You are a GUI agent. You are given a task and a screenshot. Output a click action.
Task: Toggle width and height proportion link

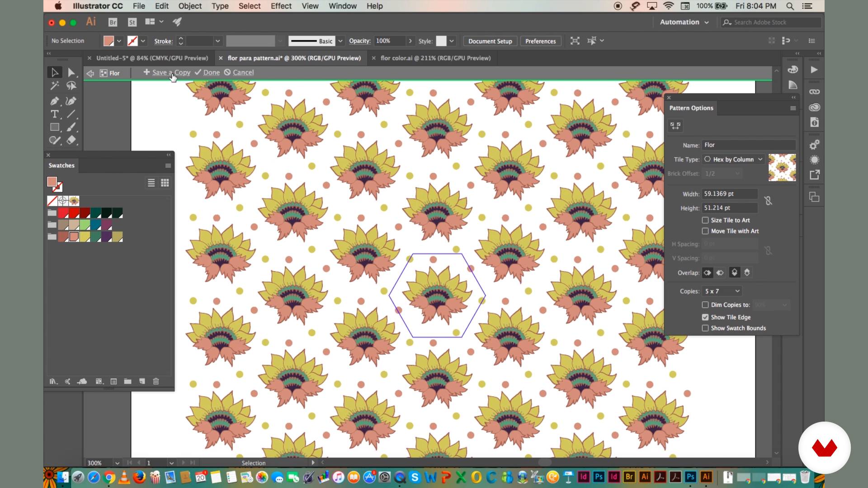point(768,201)
